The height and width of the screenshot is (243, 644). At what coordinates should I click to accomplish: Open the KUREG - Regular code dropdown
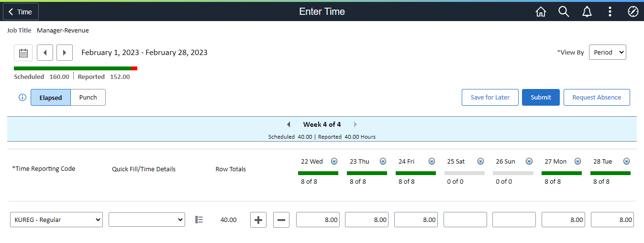pyautogui.click(x=56, y=220)
